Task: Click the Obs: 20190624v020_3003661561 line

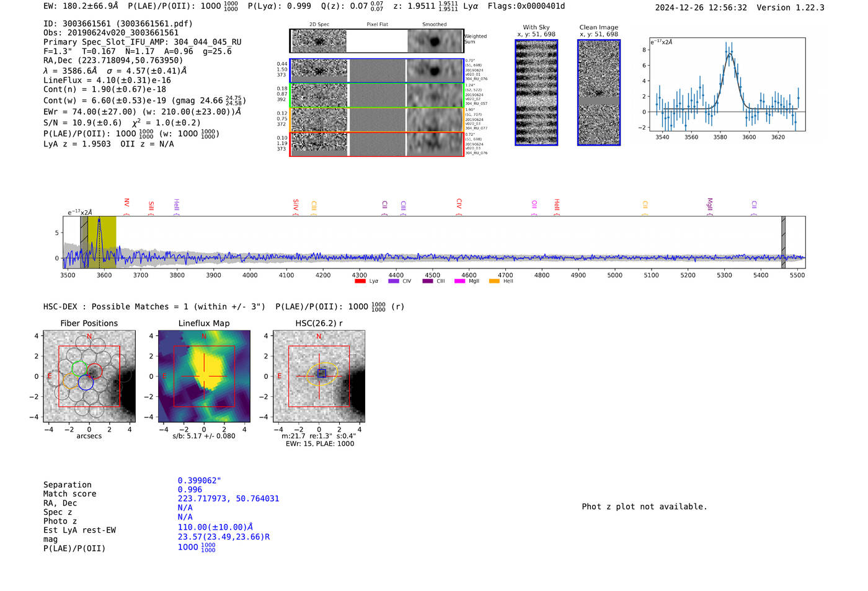Action: (111, 33)
